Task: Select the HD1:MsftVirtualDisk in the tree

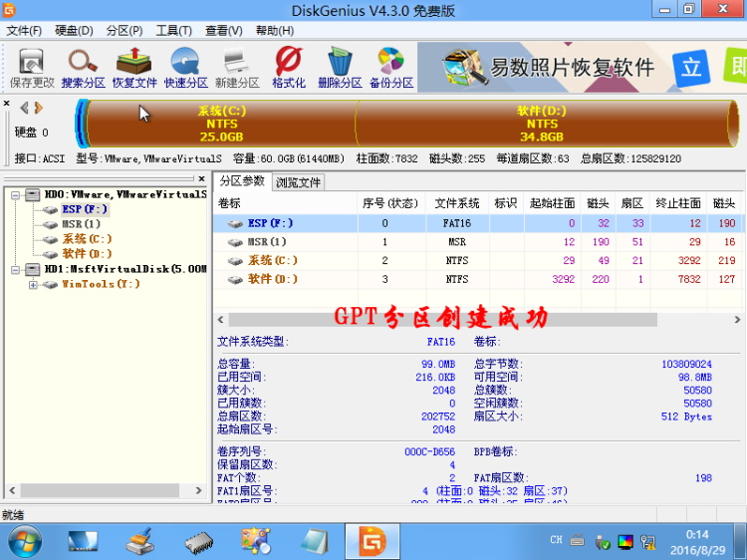Action: (124, 269)
